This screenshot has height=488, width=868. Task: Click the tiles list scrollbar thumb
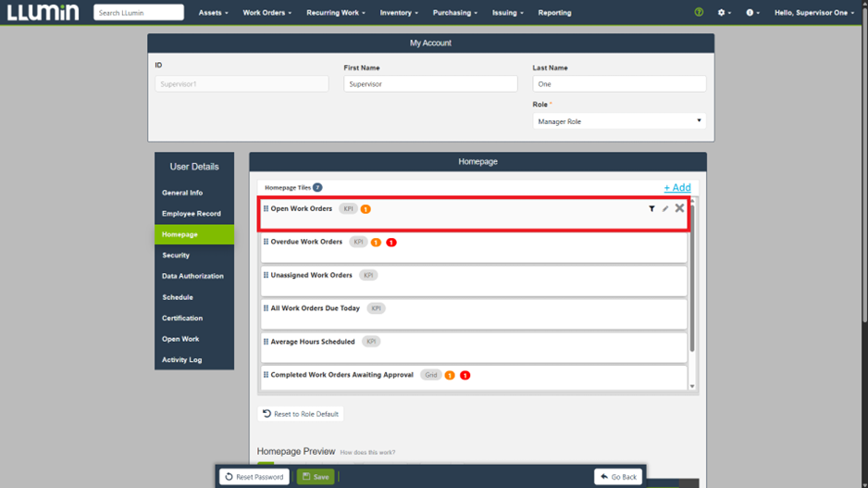[x=692, y=277]
